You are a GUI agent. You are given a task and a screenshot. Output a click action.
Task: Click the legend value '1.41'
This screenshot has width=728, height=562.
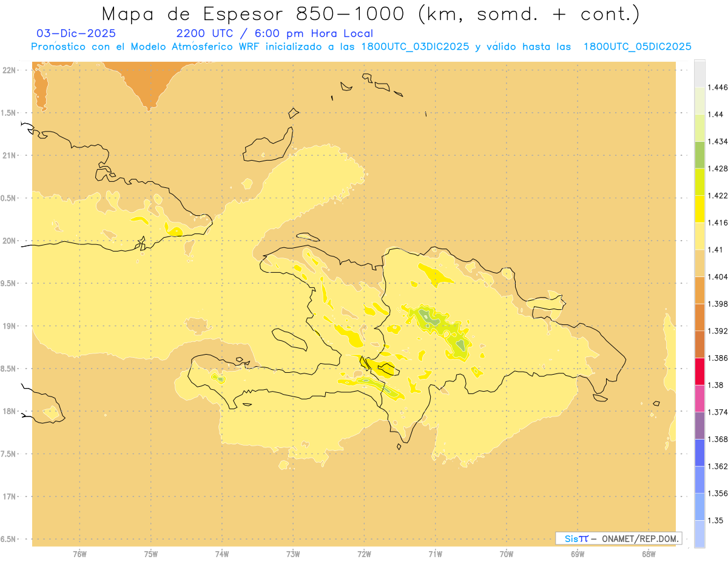click(716, 250)
